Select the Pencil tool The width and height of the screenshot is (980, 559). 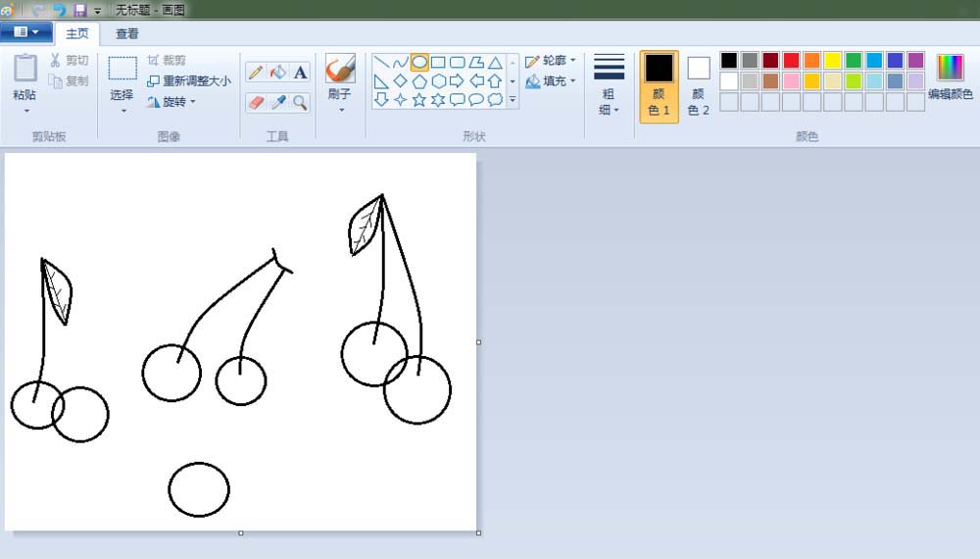click(255, 73)
